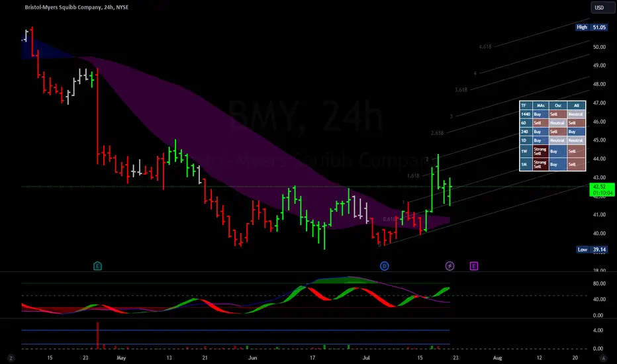Select the 60 timeframe row label
Screen dimensions: 617x364
(x=526, y=123)
